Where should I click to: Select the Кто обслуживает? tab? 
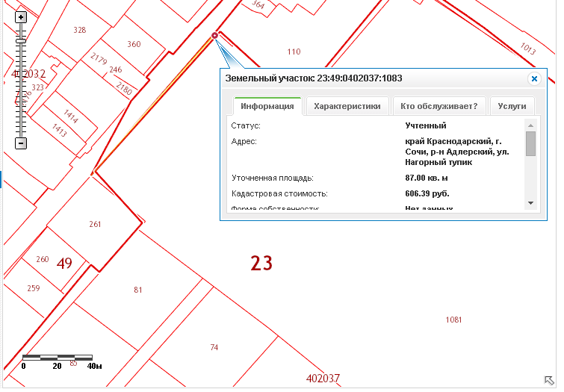click(x=439, y=106)
